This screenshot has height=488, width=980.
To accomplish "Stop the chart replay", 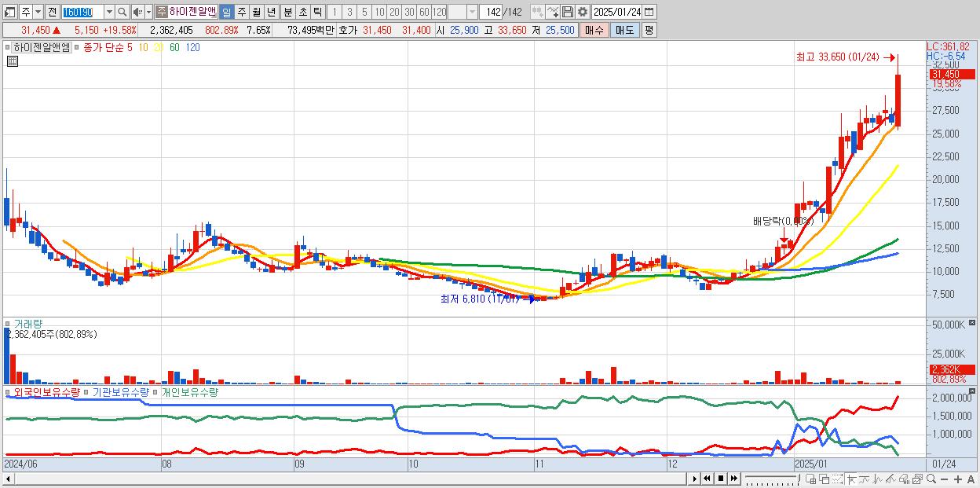I will (721, 479).
